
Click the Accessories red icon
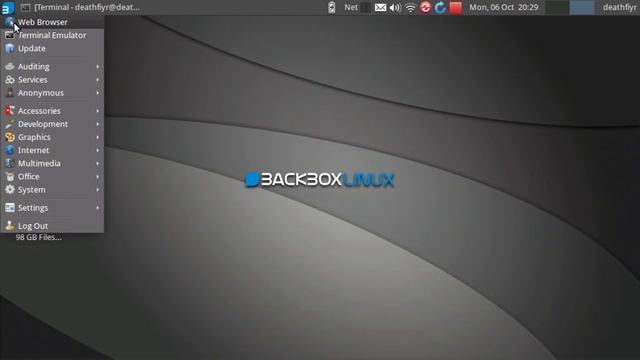pyautogui.click(x=10, y=111)
